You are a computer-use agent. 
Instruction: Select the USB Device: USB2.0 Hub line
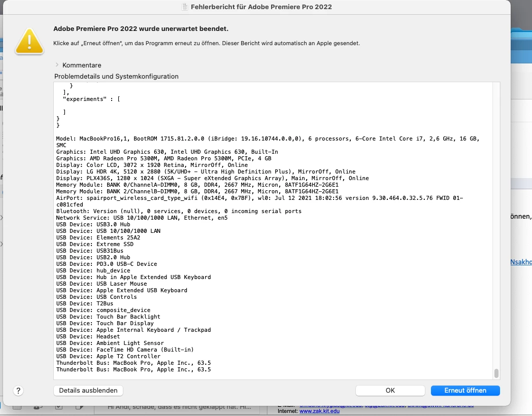[x=93, y=257]
